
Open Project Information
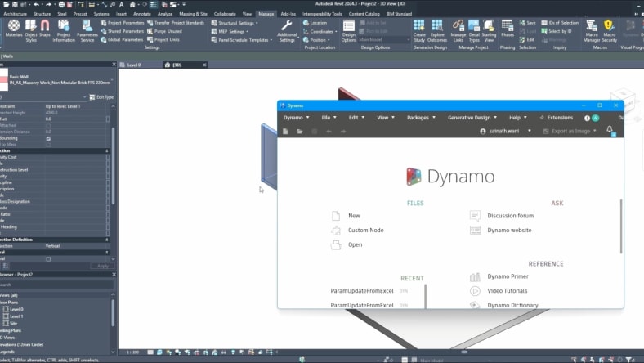[x=64, y=29]
